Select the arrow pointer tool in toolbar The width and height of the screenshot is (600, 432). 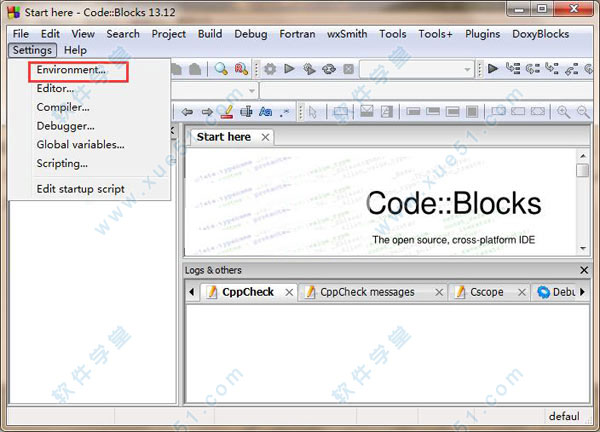coord(313,112)
